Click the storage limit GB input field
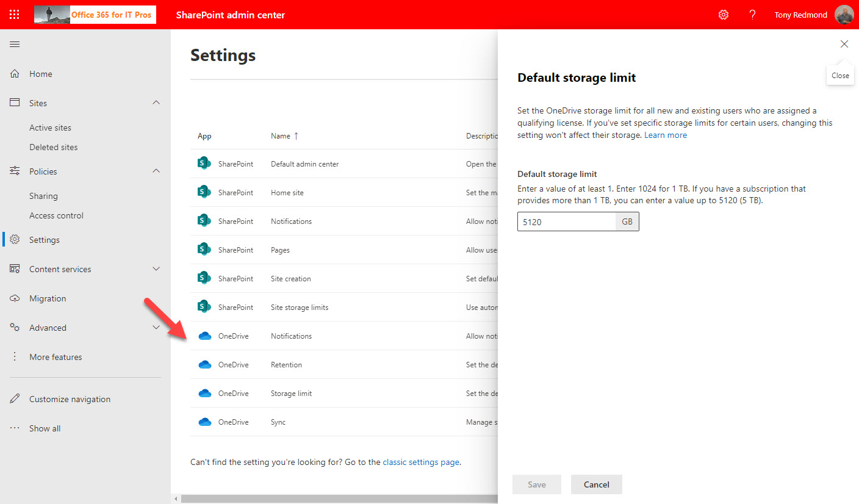859x504 pixels. [x=566, y=222]
